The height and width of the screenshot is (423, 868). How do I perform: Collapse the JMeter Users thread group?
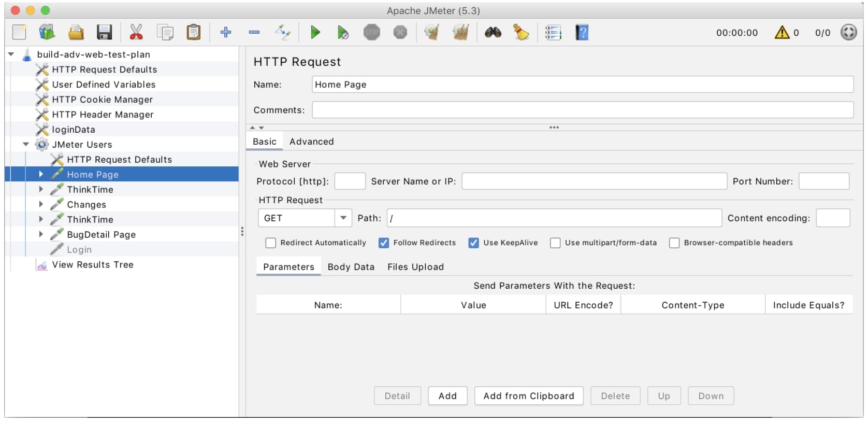tap(26, 144)
